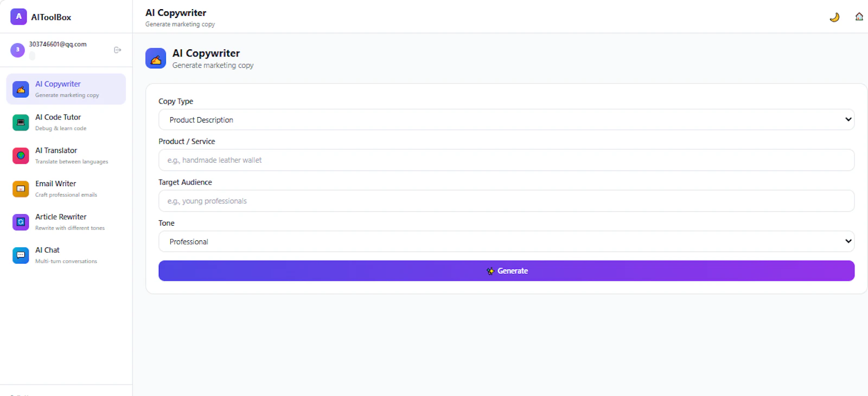Focus the Product / Service input field

506,160
